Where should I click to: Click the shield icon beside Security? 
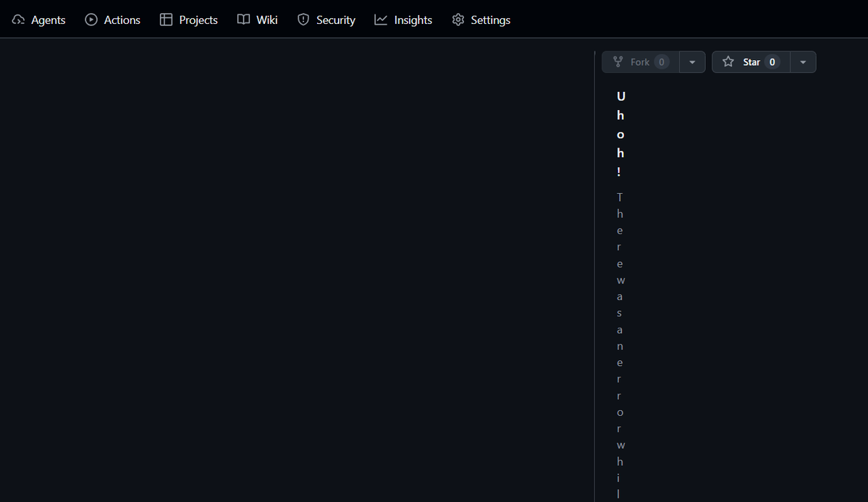303,20
